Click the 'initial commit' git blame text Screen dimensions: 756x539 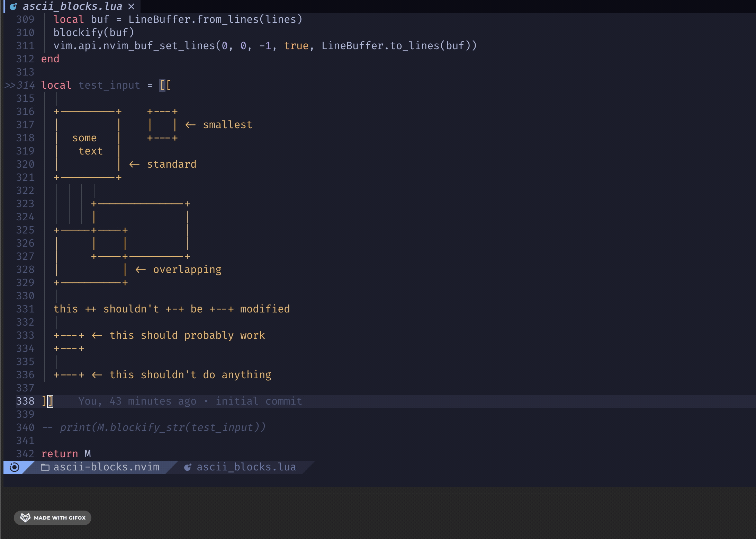pyautogui.click(x=259, y=401)
